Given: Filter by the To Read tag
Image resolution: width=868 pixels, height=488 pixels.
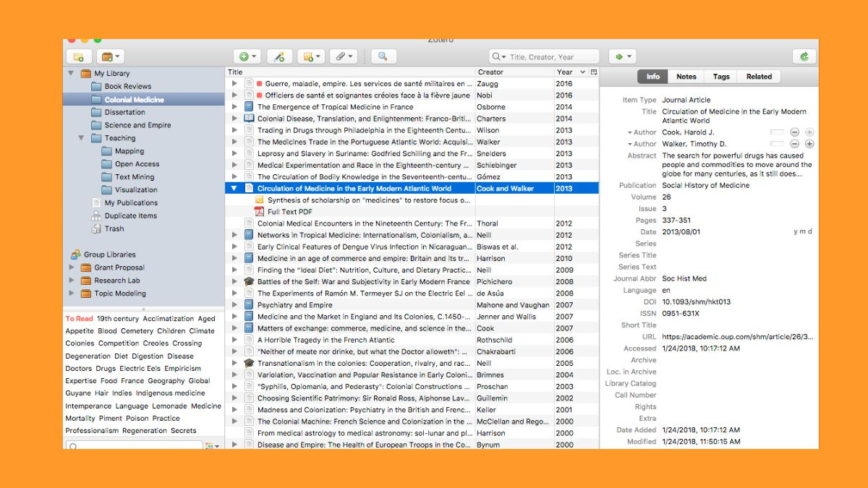Looking at the screenshot, I should [79, 319].
